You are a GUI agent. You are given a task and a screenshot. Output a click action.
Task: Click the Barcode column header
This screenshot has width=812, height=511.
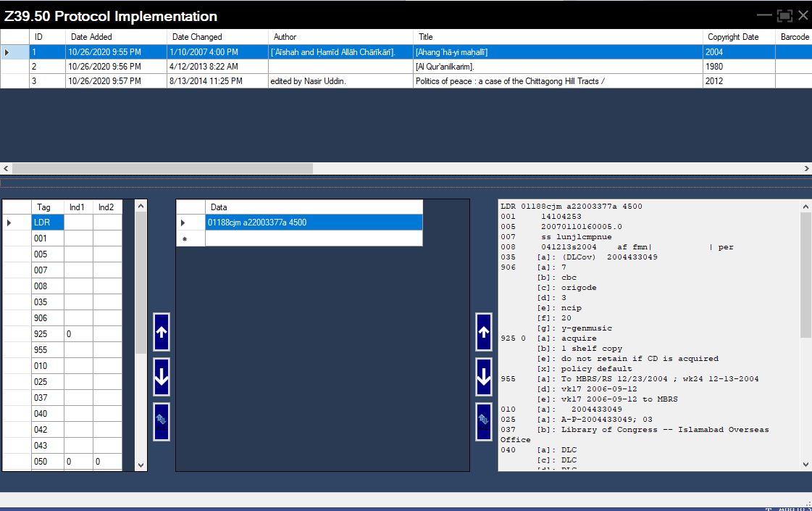point(794,36)
